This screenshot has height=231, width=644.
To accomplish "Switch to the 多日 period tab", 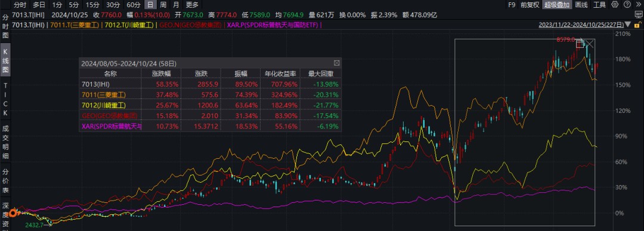I will (x=39, y=5).
